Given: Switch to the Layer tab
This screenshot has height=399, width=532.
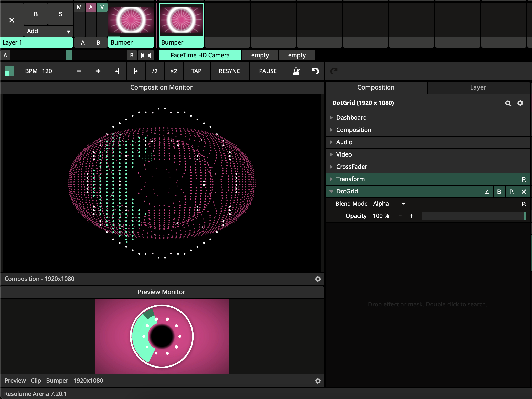Looking at the screenshot, I should coord(478,87).
